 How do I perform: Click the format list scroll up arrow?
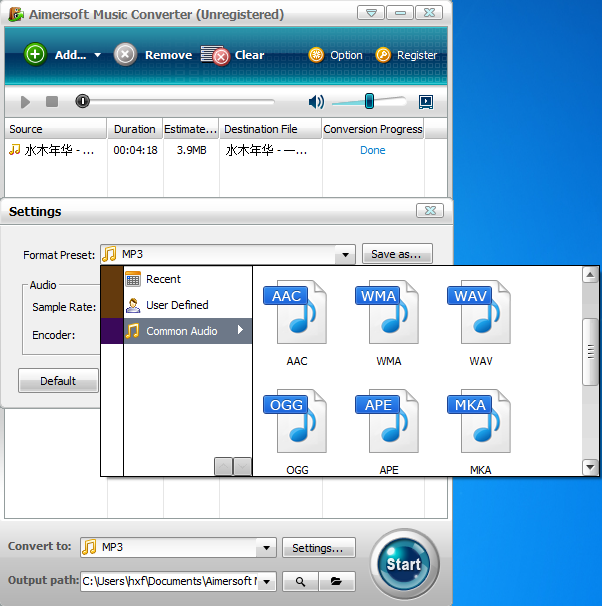click(590, 275)
